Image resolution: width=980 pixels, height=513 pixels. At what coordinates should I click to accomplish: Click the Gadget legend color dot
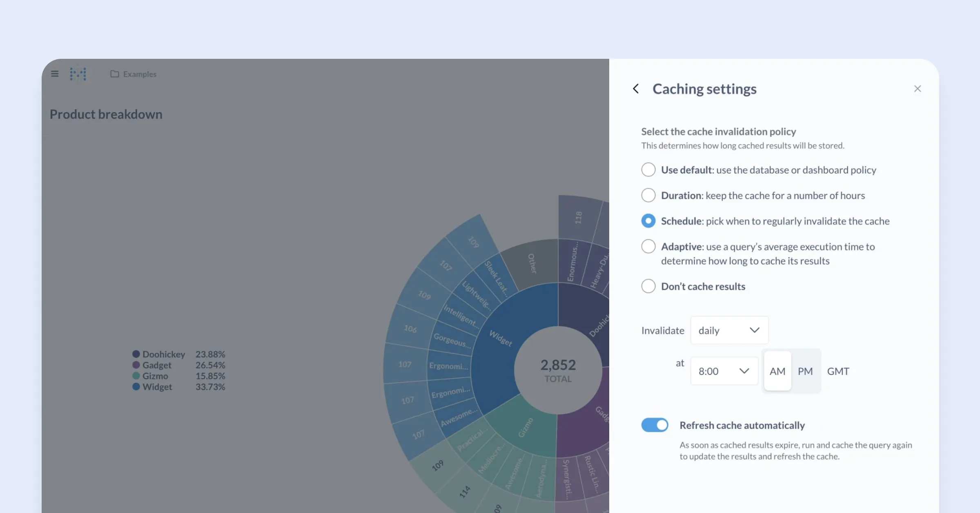(136, 365)
